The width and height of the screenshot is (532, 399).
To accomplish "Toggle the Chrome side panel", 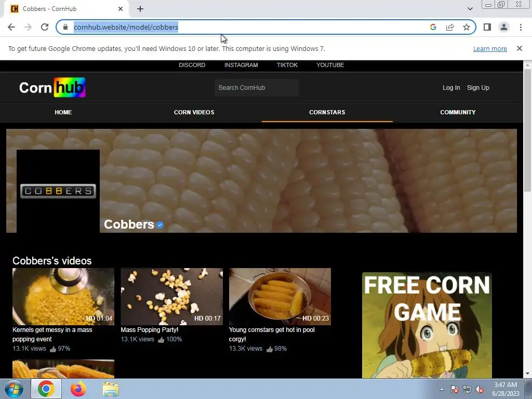I will point(487,27).
